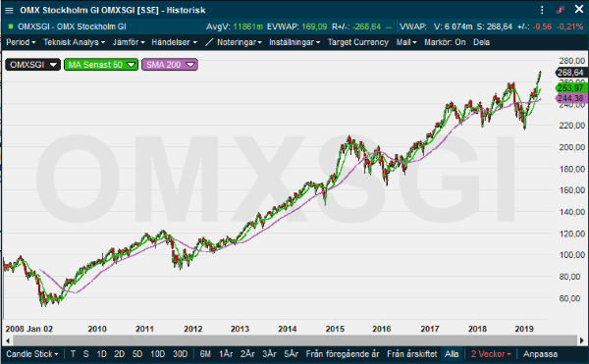Open the 2 Veckor resolution dropdown
This screenshot has height=364, width=589.
[491, 354]
